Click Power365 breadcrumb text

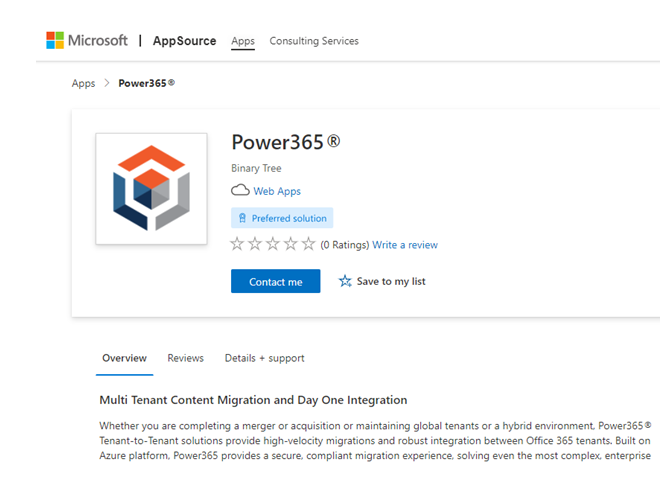click(146, 83)
